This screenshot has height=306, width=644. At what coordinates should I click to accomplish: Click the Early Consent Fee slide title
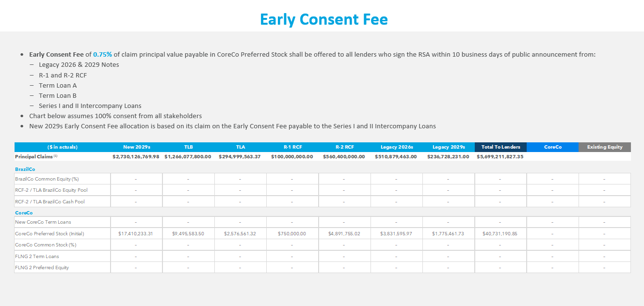pos(323,19)
